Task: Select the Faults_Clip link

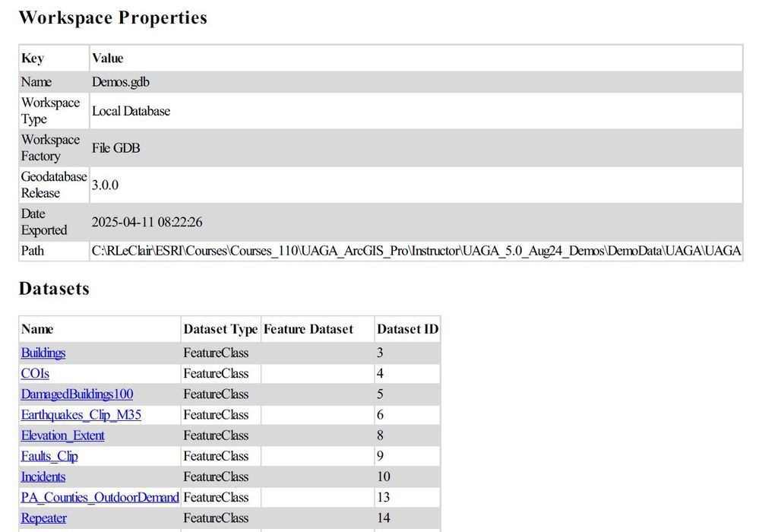Action: (x=49, y=456)
